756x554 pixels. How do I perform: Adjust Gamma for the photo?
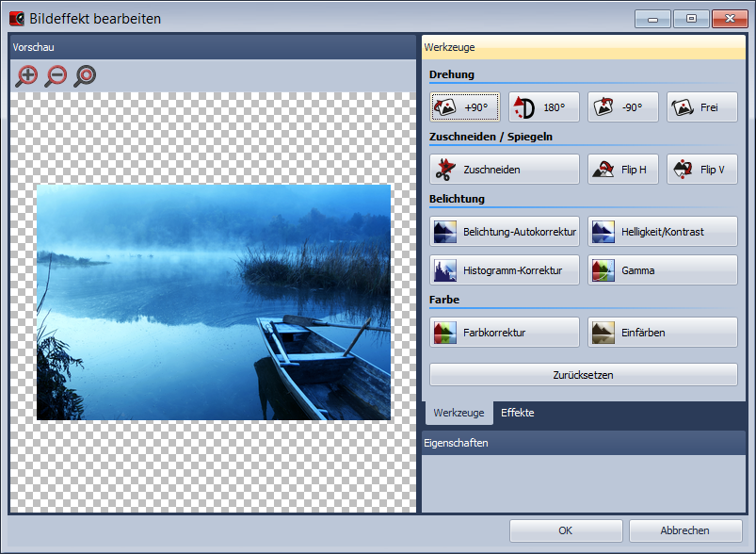[662, 270]
